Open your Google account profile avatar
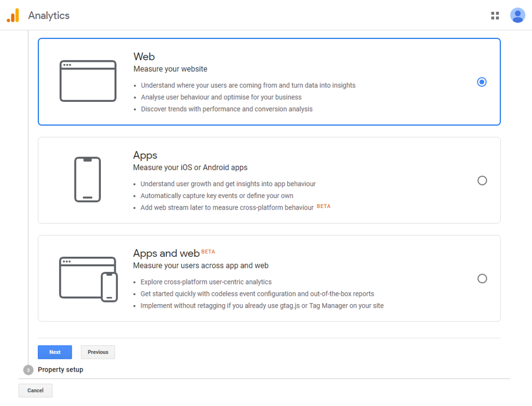Screen dimensions: 532x406 (517, 15)
